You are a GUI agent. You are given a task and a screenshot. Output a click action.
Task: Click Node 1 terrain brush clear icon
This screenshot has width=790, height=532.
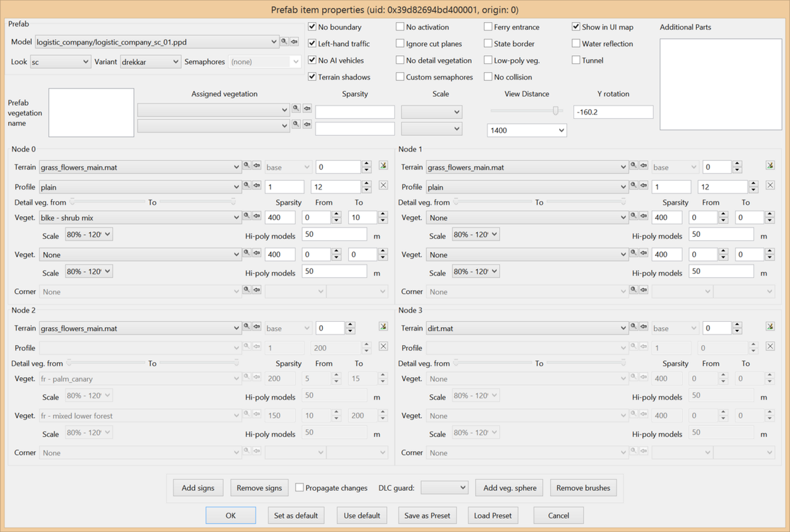[x=770, y=165]
